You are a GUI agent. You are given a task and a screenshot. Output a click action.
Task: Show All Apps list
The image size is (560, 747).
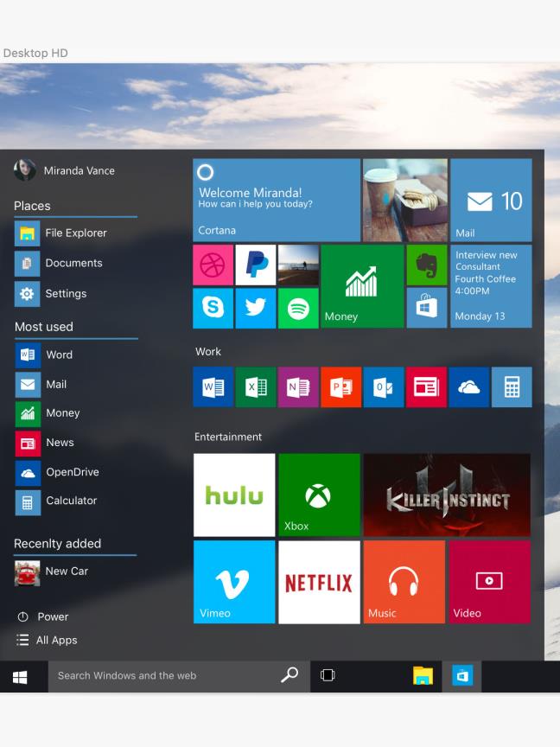point(47,641)
